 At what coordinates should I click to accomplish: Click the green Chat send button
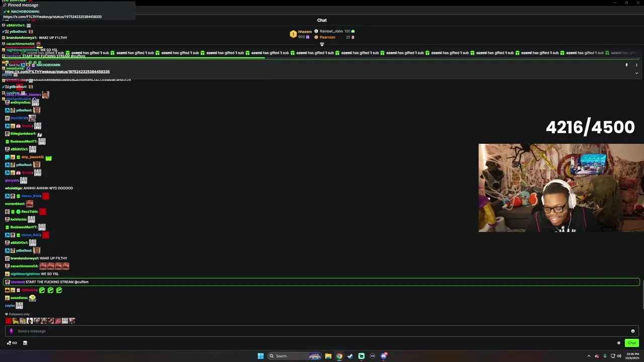coord(632,343)
